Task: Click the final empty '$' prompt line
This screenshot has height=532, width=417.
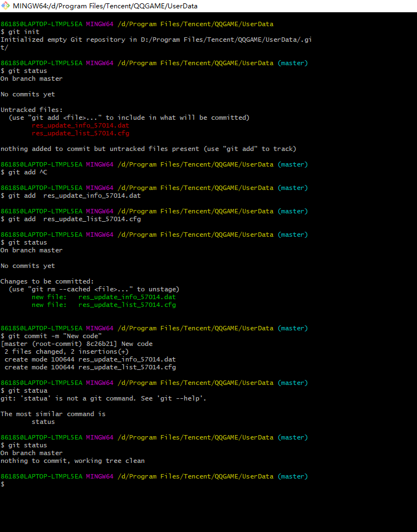Action: tap(3, 485)
